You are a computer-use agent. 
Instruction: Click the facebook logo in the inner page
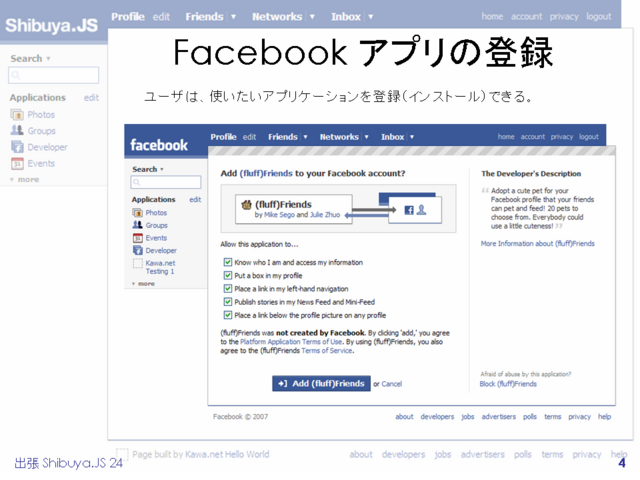pyautogui.click(x=159, y=145)
